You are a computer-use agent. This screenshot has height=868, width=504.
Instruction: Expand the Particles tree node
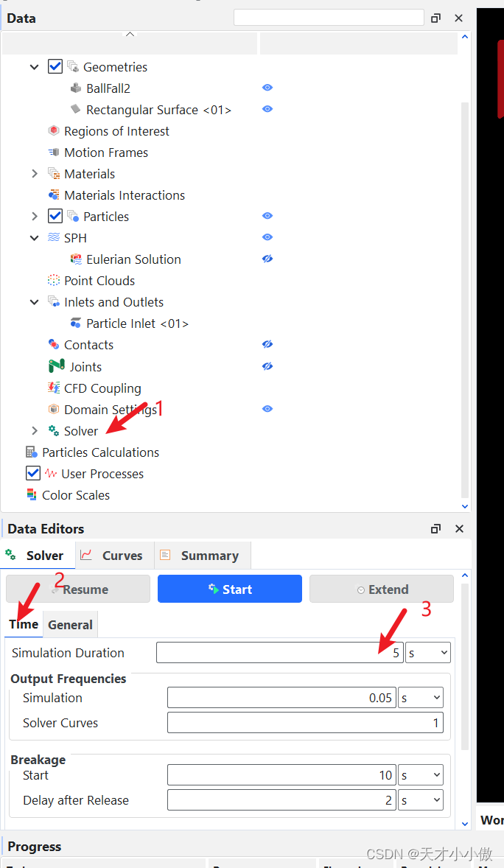coord(35,216)
